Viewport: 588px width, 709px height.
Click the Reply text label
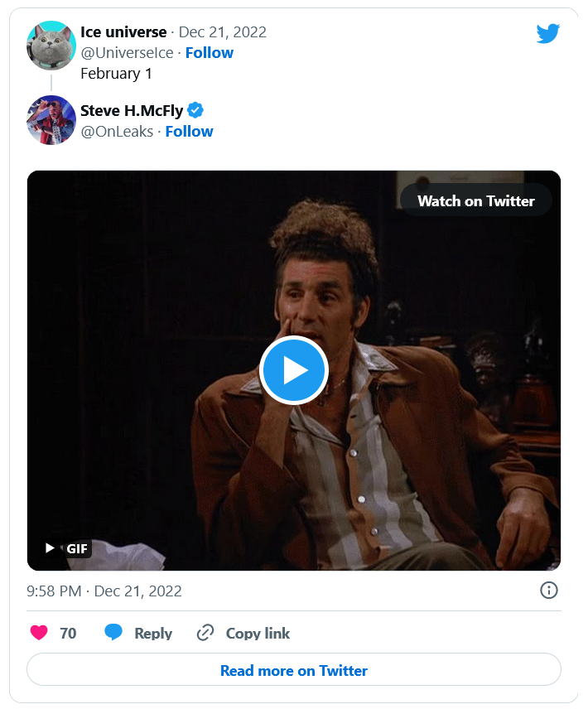point(153,634)
